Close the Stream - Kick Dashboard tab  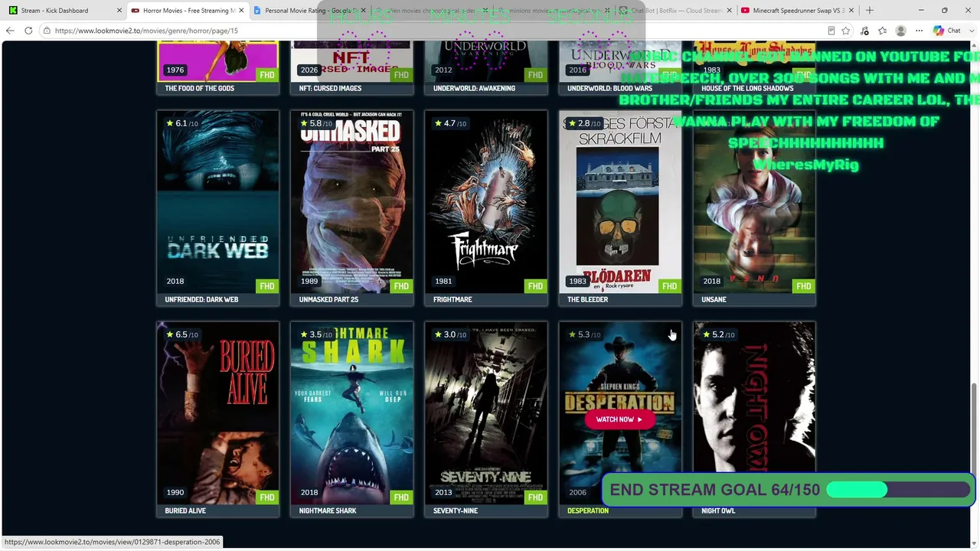(x=119, y=11)
